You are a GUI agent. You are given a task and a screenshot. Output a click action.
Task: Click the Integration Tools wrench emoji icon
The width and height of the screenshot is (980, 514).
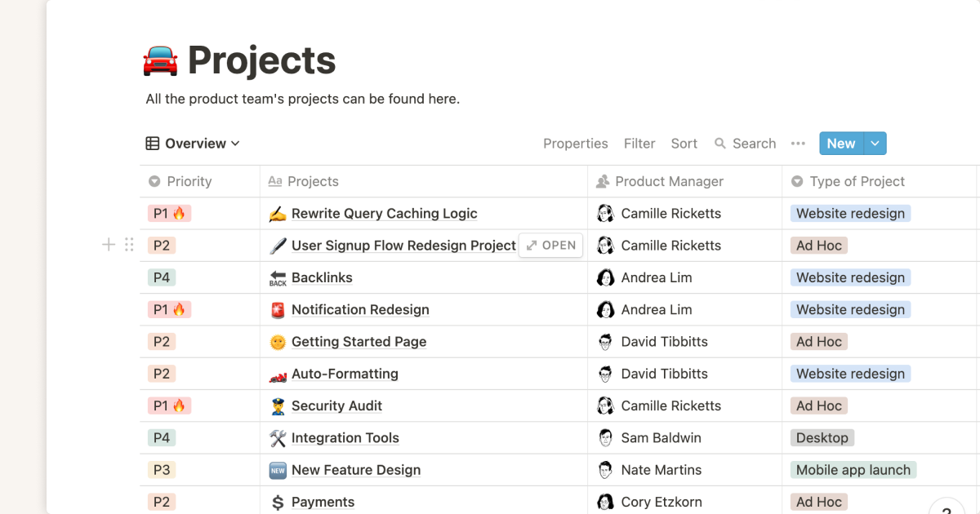tap(278, 438)
